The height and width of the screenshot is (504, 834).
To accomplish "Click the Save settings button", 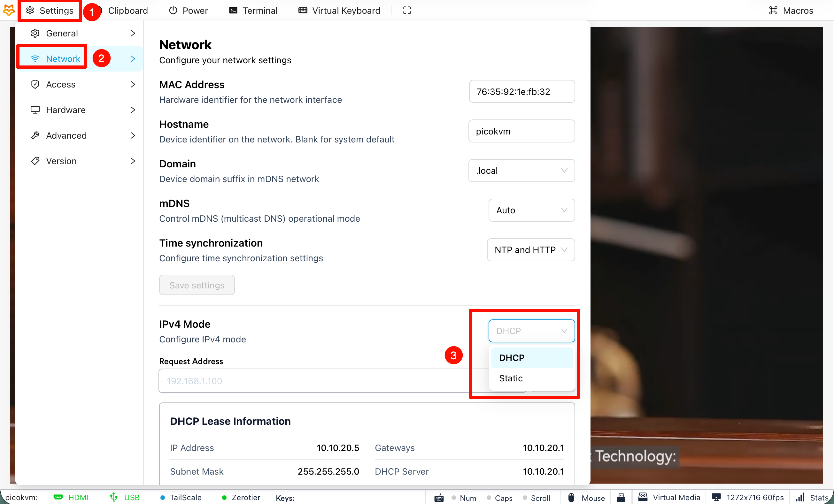I will [197, 285].
